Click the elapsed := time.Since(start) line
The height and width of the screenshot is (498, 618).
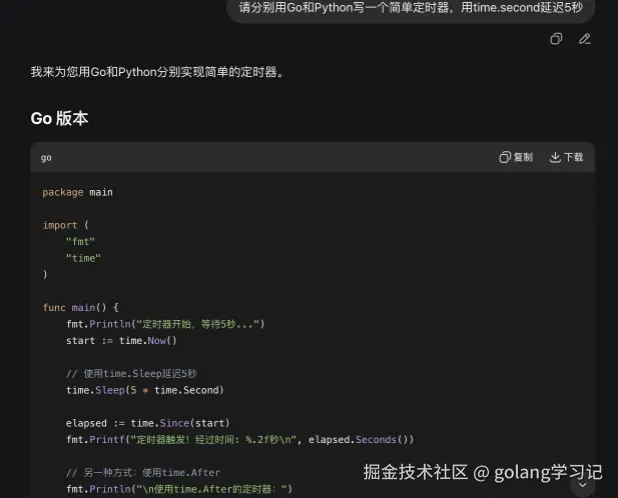148,423
